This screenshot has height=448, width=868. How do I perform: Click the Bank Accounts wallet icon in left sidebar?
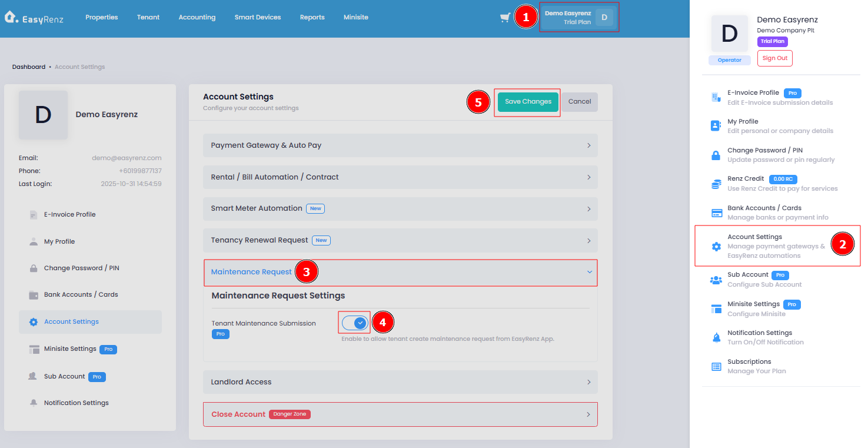34,295
